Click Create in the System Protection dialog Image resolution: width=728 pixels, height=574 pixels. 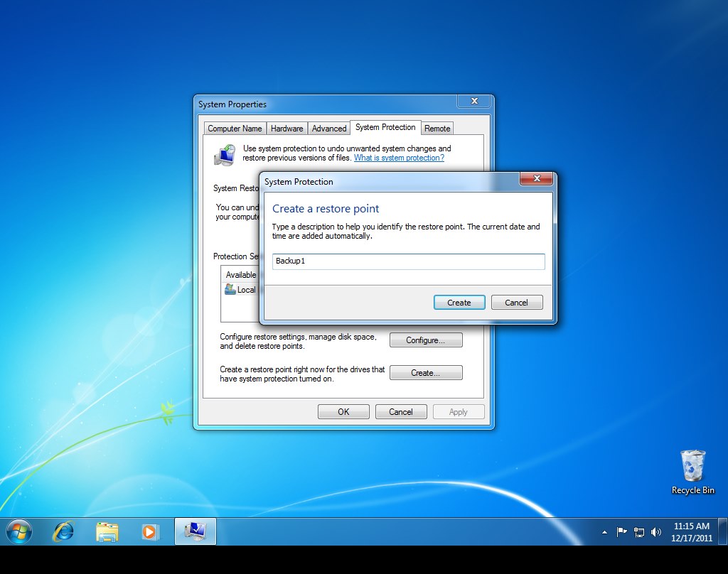[459, 303]
